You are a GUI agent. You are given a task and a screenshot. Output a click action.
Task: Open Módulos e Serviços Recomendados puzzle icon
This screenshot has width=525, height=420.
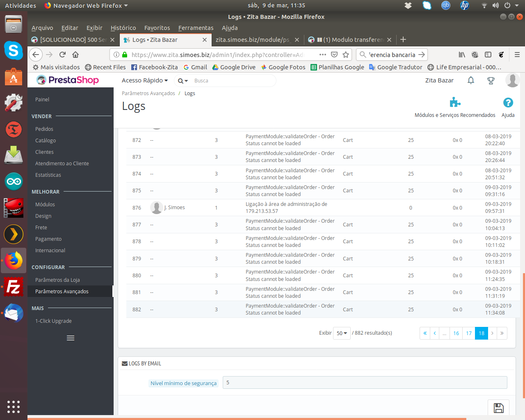coord(455,102)
